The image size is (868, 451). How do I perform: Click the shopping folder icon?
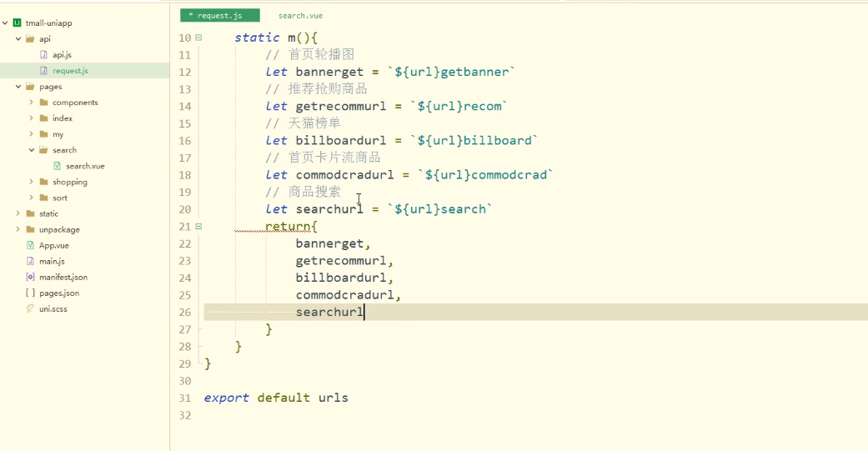coord(43,182)
